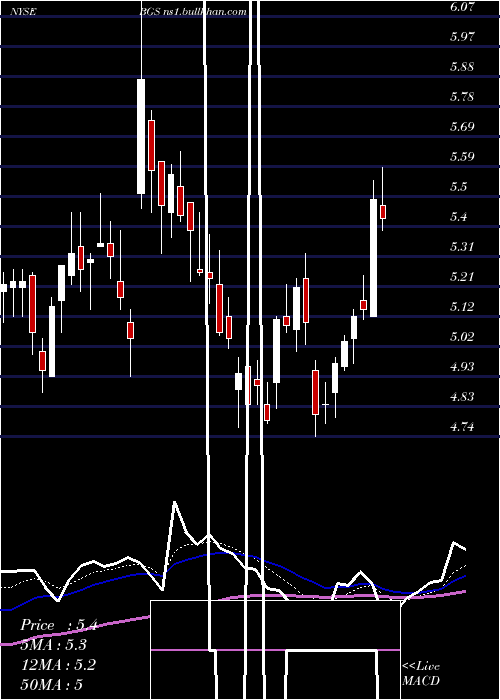Select the 4.74 price axis label
The image size is (500, 700).
tap(462, 426)
